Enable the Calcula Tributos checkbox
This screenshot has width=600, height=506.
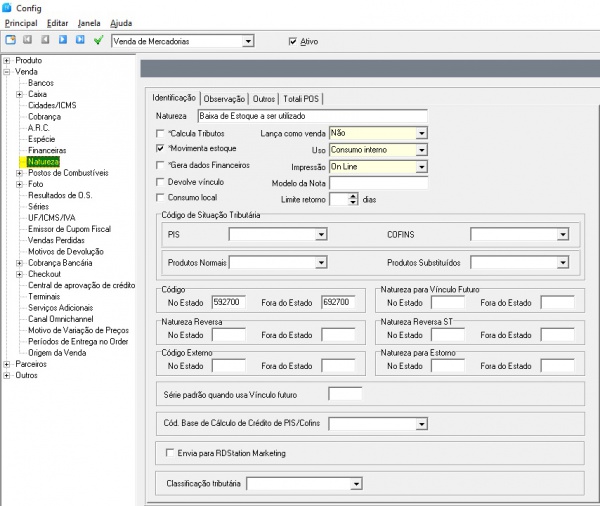point(161,132)
